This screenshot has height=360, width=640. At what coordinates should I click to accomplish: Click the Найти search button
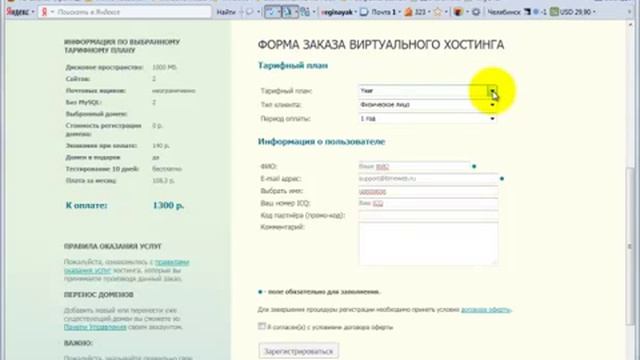226,12
